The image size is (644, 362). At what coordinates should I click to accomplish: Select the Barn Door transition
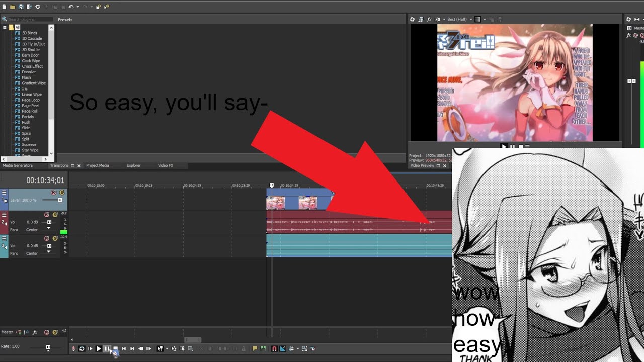coord(30,55)
